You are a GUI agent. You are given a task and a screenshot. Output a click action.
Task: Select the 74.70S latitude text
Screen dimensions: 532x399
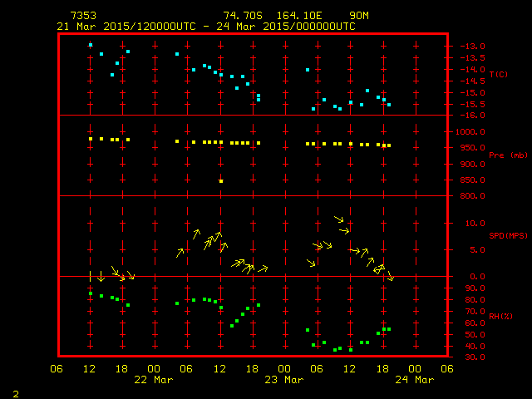[240, 16]
